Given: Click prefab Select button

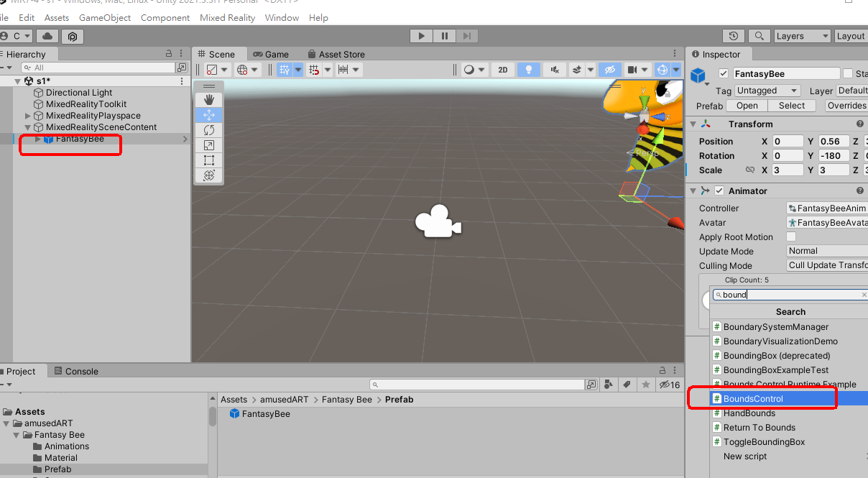Looking at the screenshot, I should coord(792,105).
